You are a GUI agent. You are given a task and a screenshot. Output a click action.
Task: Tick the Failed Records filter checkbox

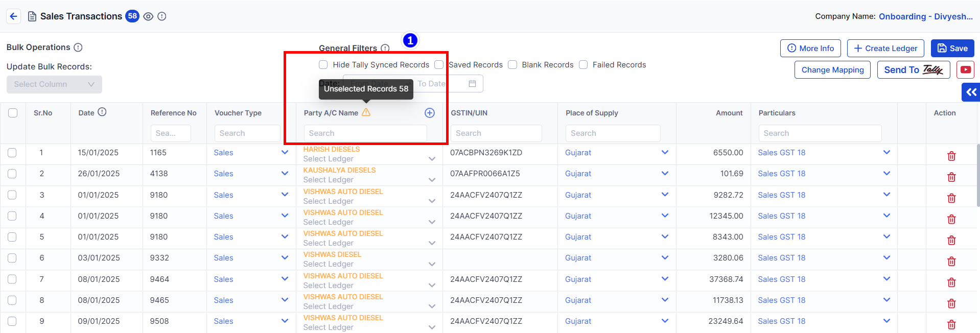click(x=583, y=65)
